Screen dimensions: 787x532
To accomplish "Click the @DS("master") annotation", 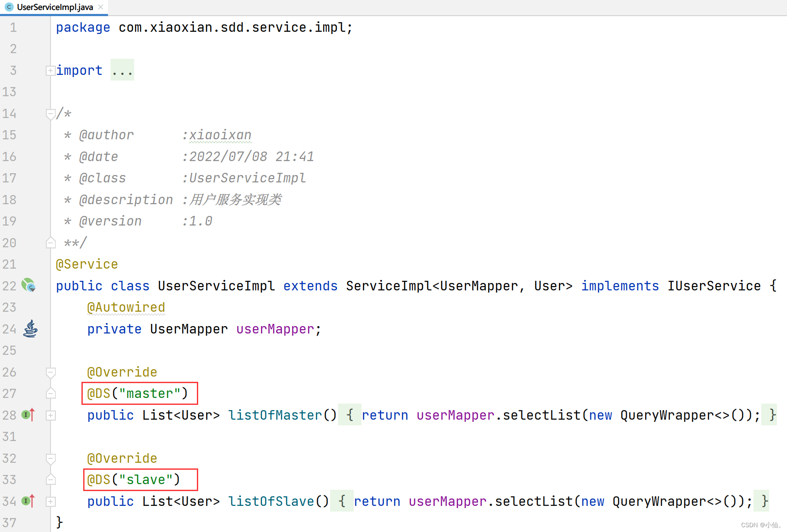I will pos(138,394).
